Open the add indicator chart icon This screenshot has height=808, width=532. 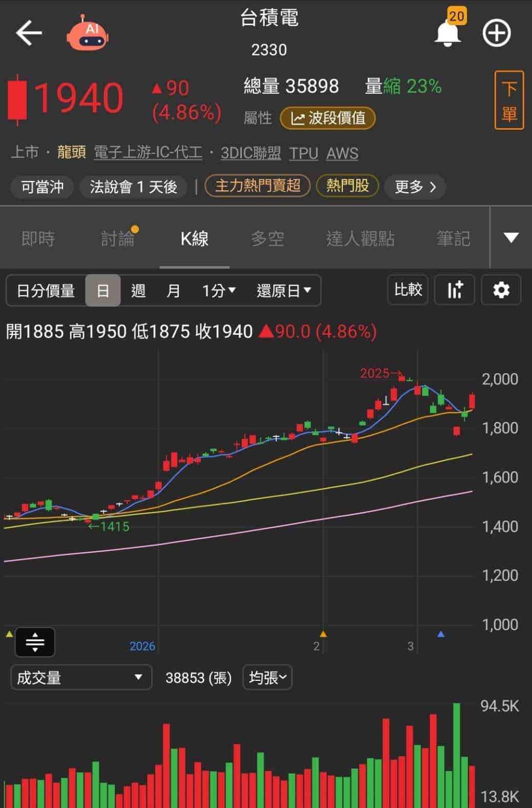(455, 290)
